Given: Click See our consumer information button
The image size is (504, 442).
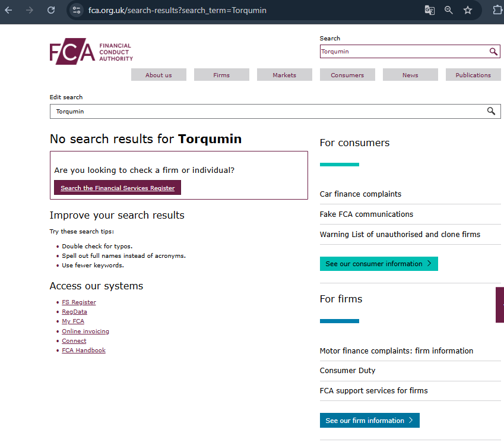Looking at the screenshot, I should point(379,264).
